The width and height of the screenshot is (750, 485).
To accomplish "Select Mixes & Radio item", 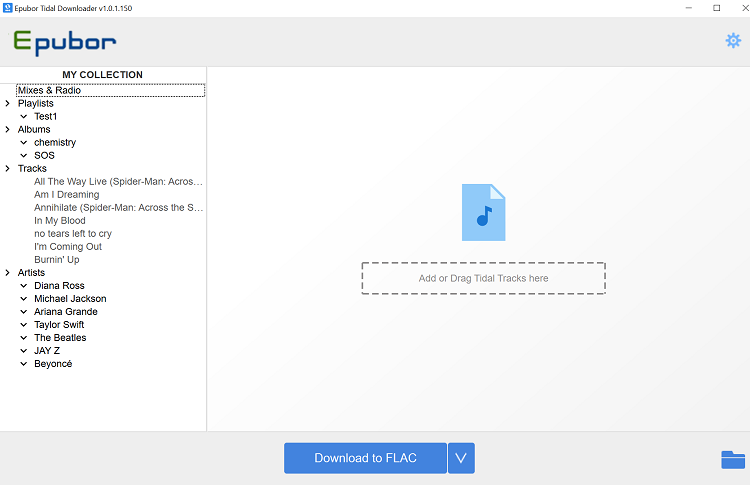I will (110, 90).
